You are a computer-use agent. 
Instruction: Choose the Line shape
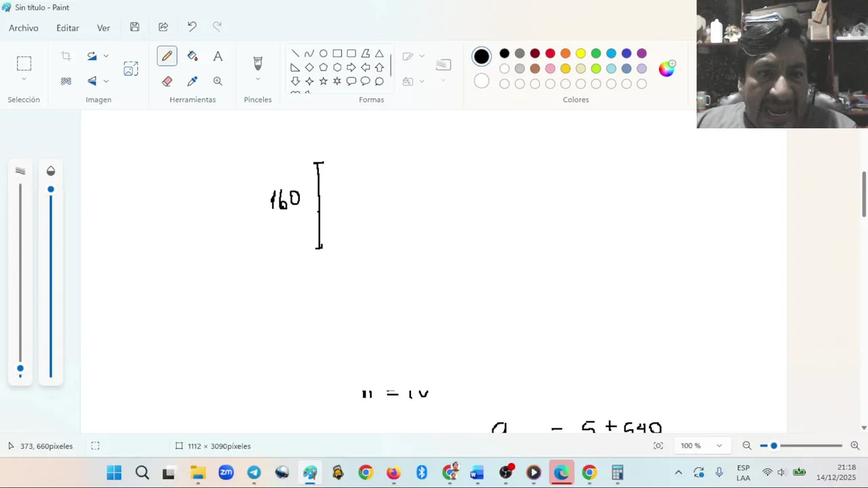coord(295,54)
